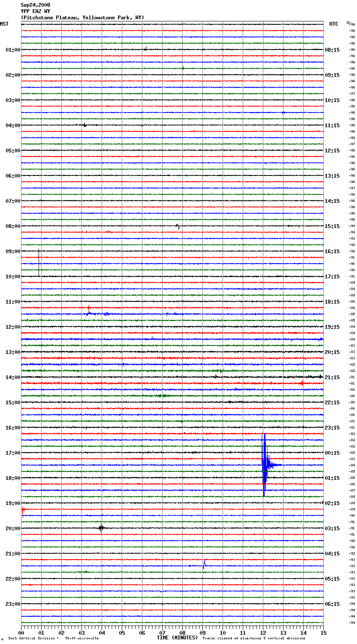Click minute 06 on the bottom axis
Screen dimensions: 357x644
(x=142, y=633)
